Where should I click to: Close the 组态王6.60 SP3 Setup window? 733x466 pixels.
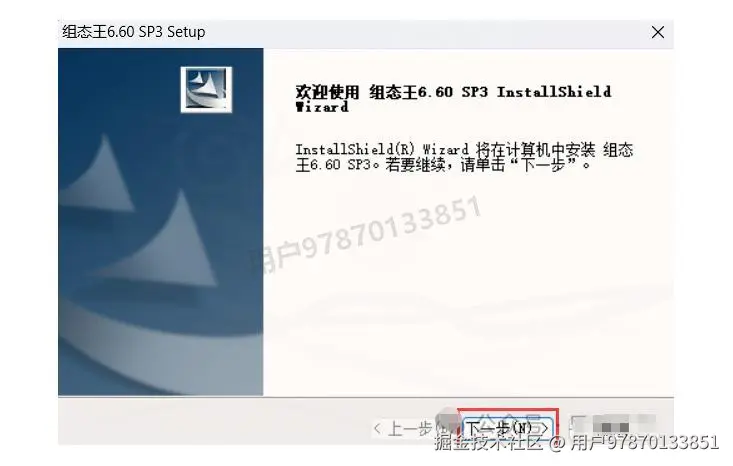coord(658,32)
